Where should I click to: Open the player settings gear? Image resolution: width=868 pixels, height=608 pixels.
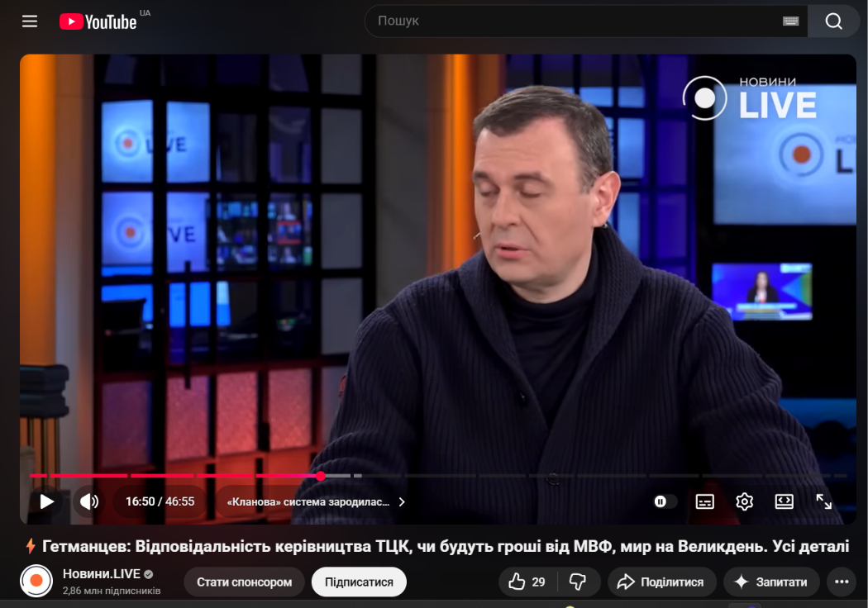point(745,501)
